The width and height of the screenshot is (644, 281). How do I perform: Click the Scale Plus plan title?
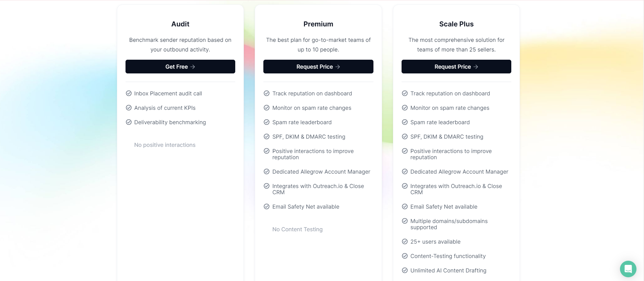(456, 24)
